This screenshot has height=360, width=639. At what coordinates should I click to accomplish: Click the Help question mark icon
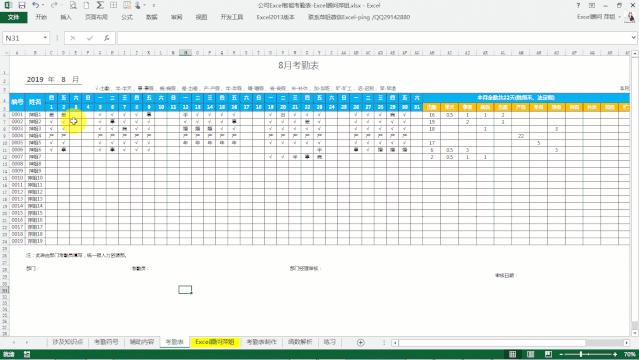578,5
